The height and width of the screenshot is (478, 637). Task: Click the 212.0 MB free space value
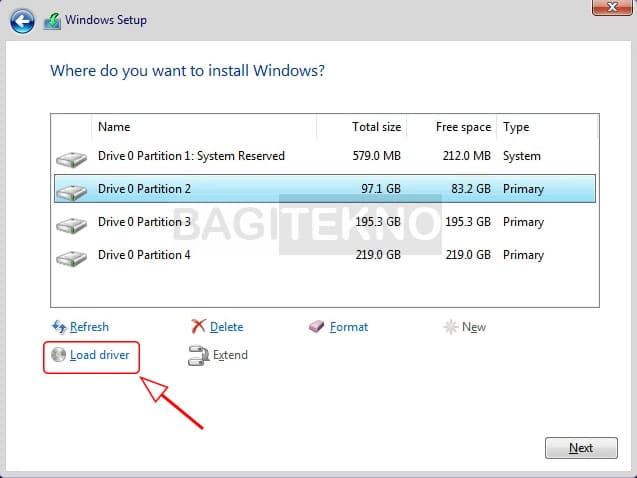point(467,156)
